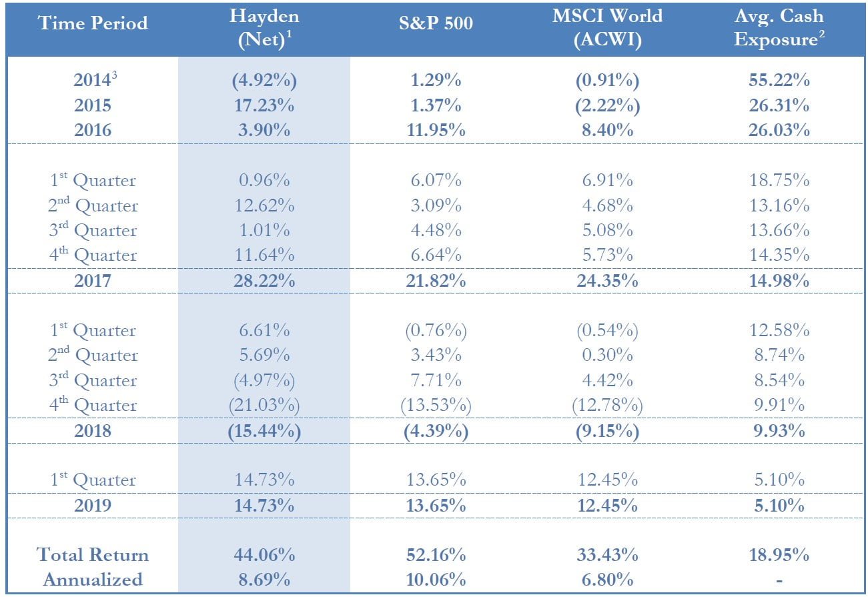Select Hayden's (21.03%) fourth quarter value
868x597 pixels.
264,405
